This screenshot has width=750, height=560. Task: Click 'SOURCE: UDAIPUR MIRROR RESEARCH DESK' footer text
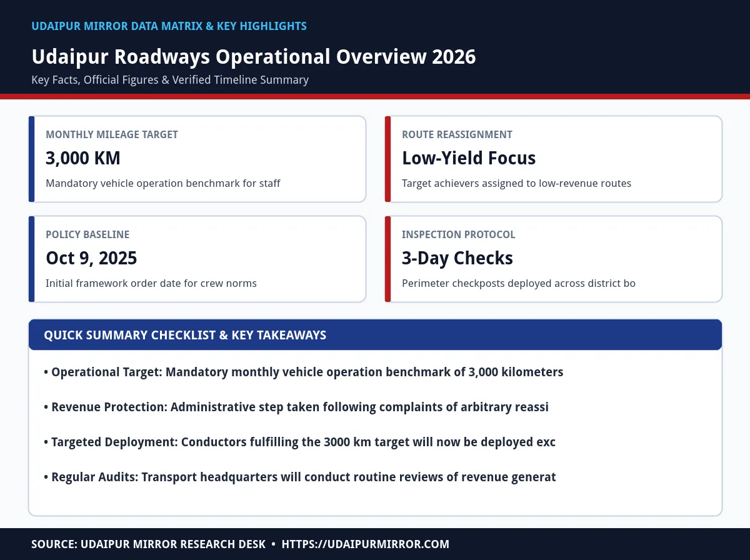pyautogui.click(x=149, y=544)
